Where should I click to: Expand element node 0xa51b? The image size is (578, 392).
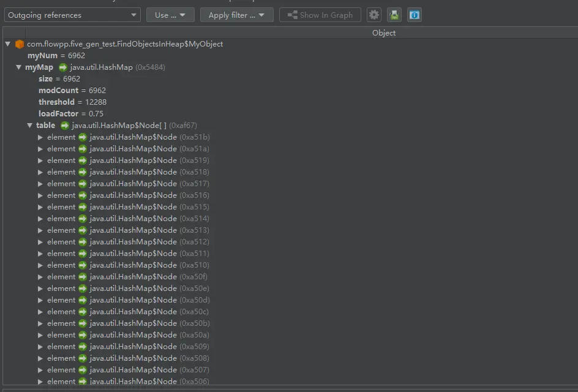pyautogui.click(x=40, y=137)
